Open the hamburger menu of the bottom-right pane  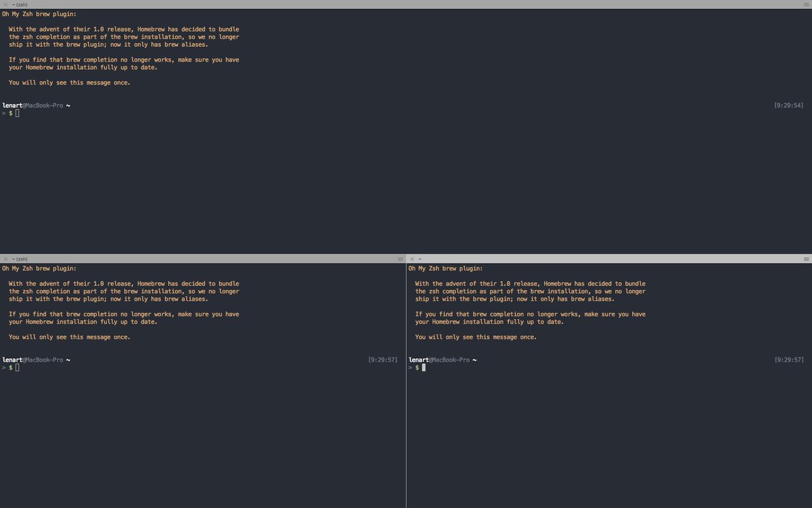806,259
